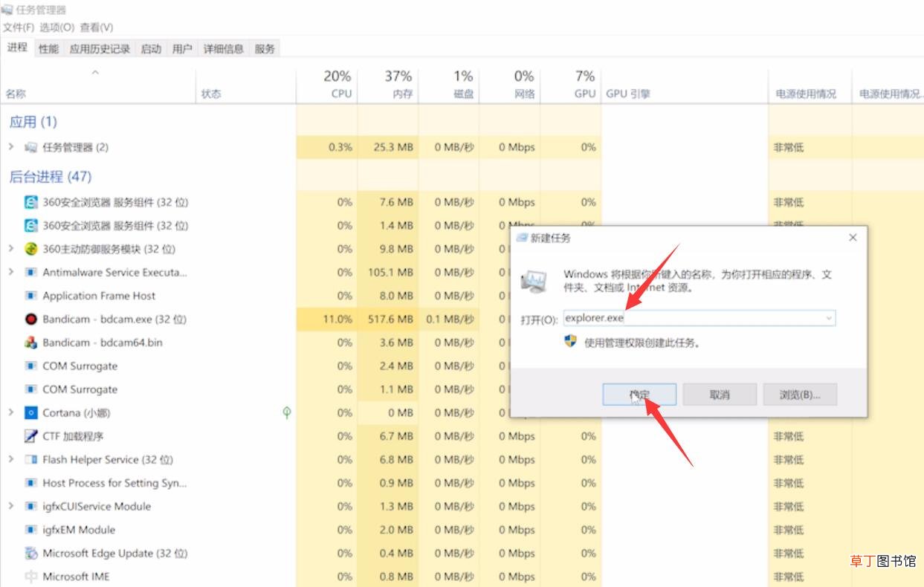Expand the igfxCUIService Module row
924x587 pixels.
(10, 507)
